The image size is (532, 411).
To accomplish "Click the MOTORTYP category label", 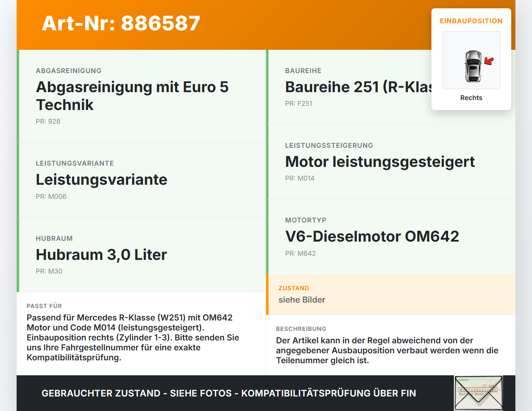I will coord(305,220).
